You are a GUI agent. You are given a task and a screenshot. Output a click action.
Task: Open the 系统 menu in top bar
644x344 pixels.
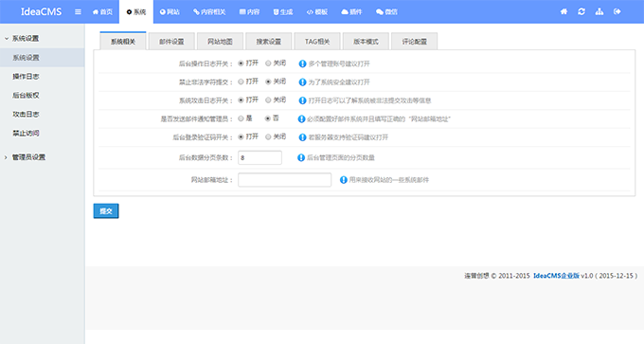coord(136,12)
